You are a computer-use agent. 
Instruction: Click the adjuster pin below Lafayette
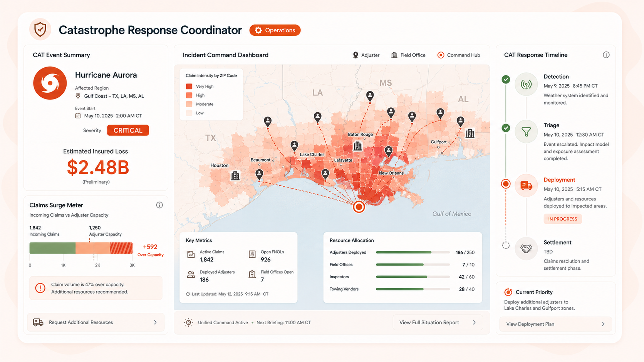pos(325,174)
